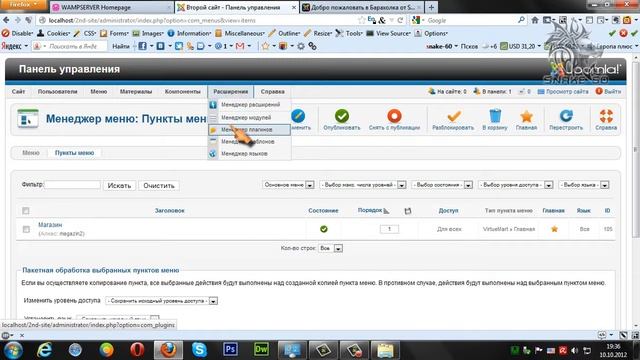Go to the Меню submenu tab
The width and height of the screenshot is (640, 360).
31,153
